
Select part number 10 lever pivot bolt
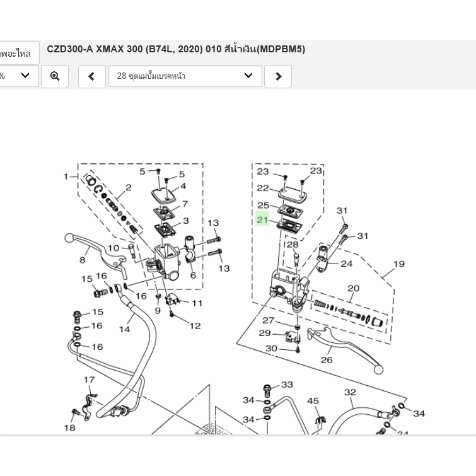113,248
